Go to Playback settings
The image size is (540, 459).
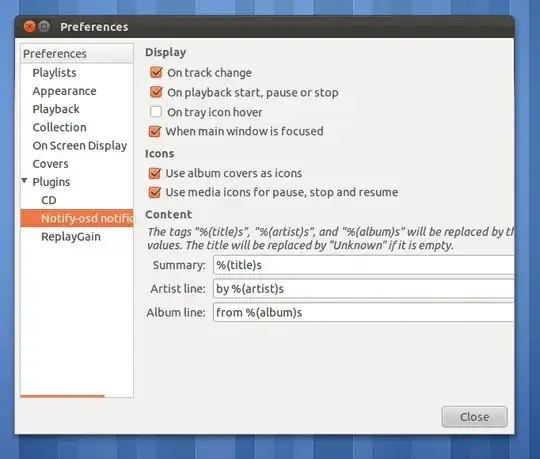coord(56,109)
